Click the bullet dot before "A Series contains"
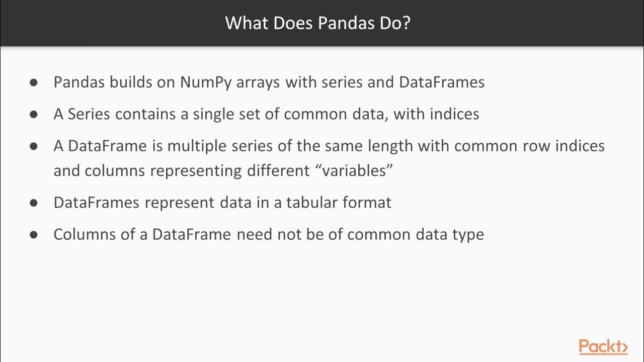This screenshot has height=362, width=644. [34, 114]
